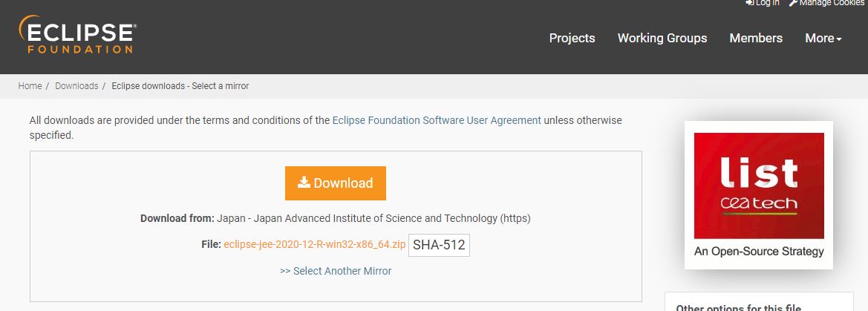Screen dimensions: 868x311
Task: Select the Members navigation item
Action: tap(756, 38)
